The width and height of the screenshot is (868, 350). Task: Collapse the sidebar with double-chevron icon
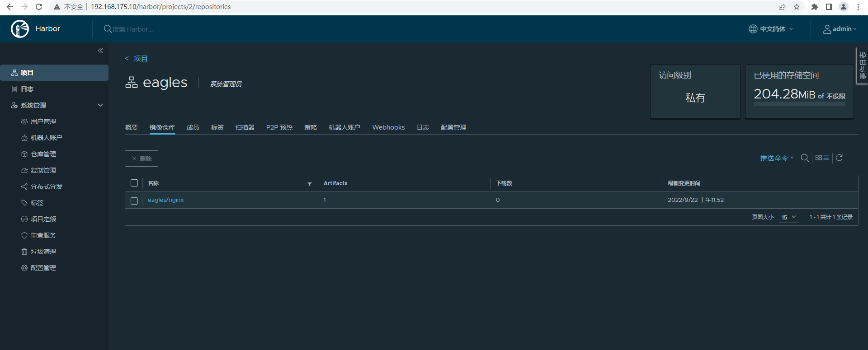coord(100,51)
